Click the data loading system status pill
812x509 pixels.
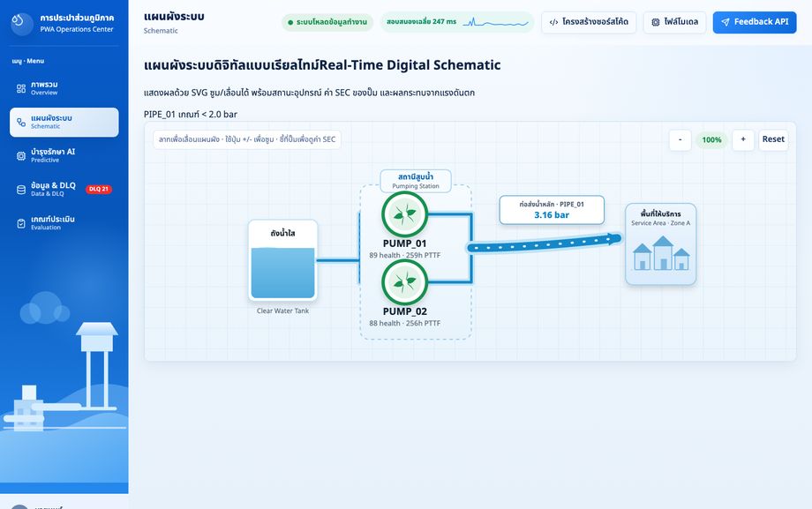pyautogui.click(x=327, y=22)
